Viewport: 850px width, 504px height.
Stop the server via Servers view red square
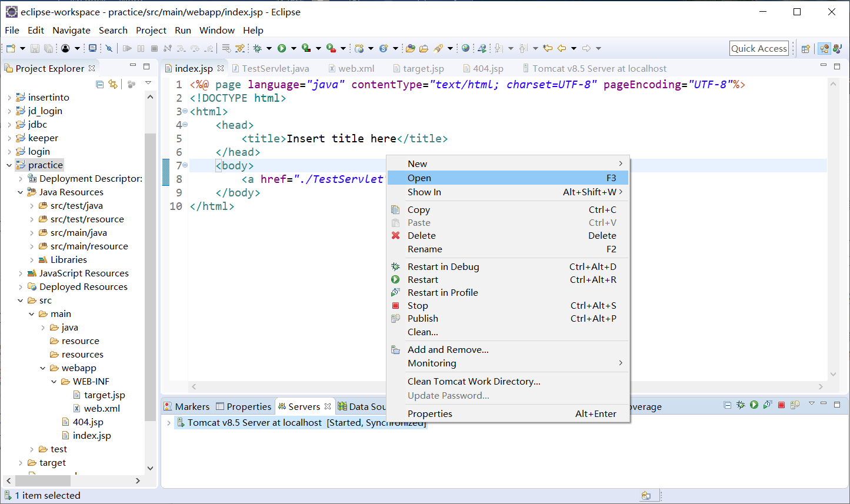[781, 405]
